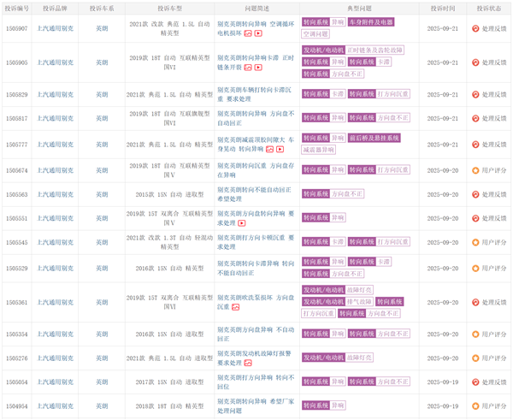View image icon in complaint 1505361 row
The width and height of the screenshot is (513, 420).
(234, 307)
